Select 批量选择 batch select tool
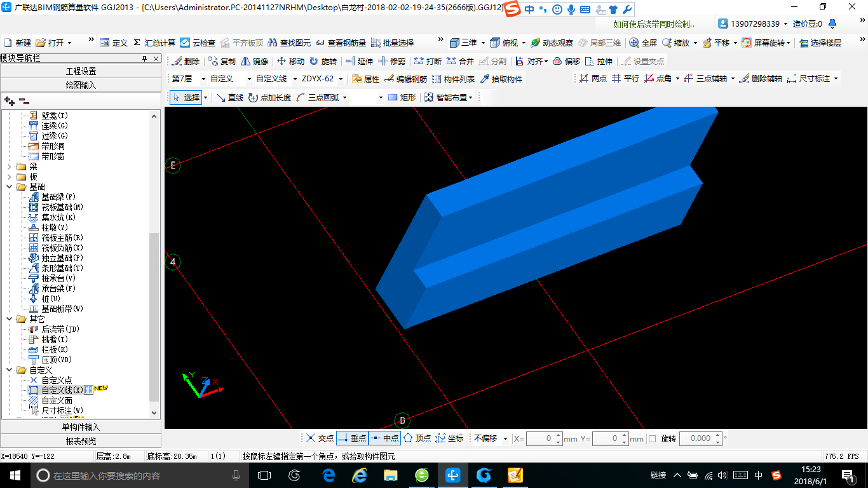 (x=392, y=43)
